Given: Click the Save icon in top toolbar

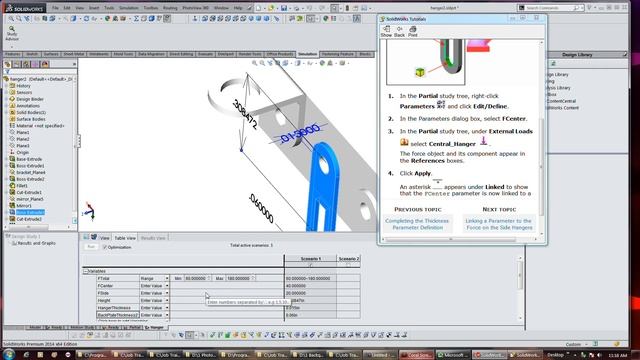Looking at the screenshot, I should [284, 8].
